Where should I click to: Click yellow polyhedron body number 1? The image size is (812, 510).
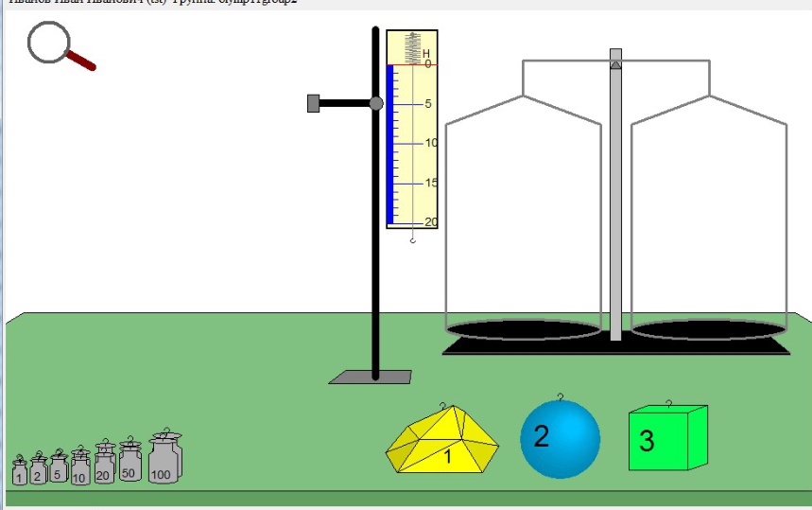pyautogui.click(x=442, y=440)
